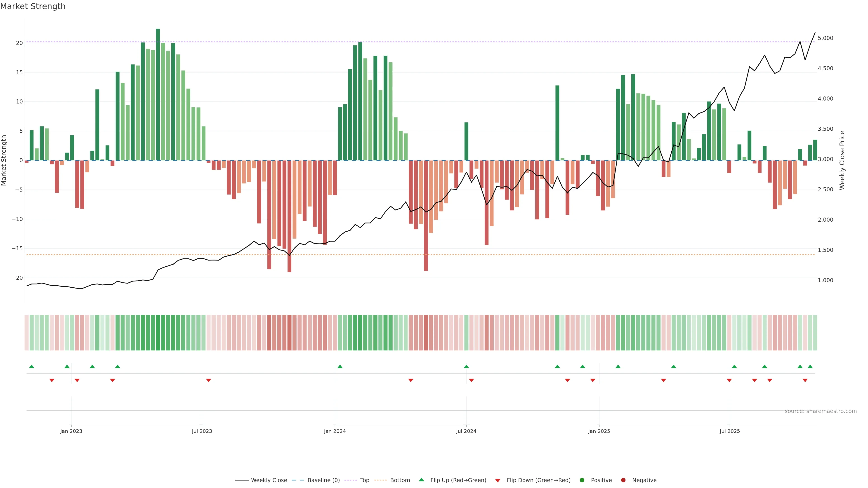
Task: Click the tallest green bar above 20
Action: click(158, 94)
